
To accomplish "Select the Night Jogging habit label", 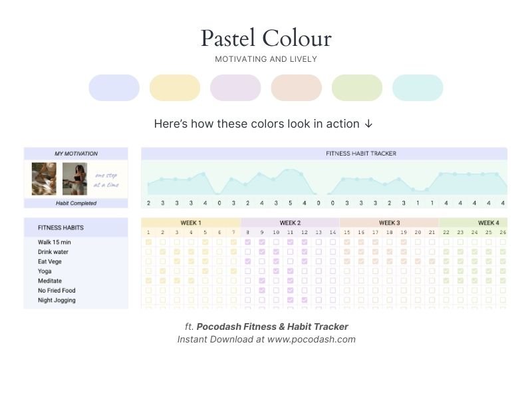I will point(57,300).
